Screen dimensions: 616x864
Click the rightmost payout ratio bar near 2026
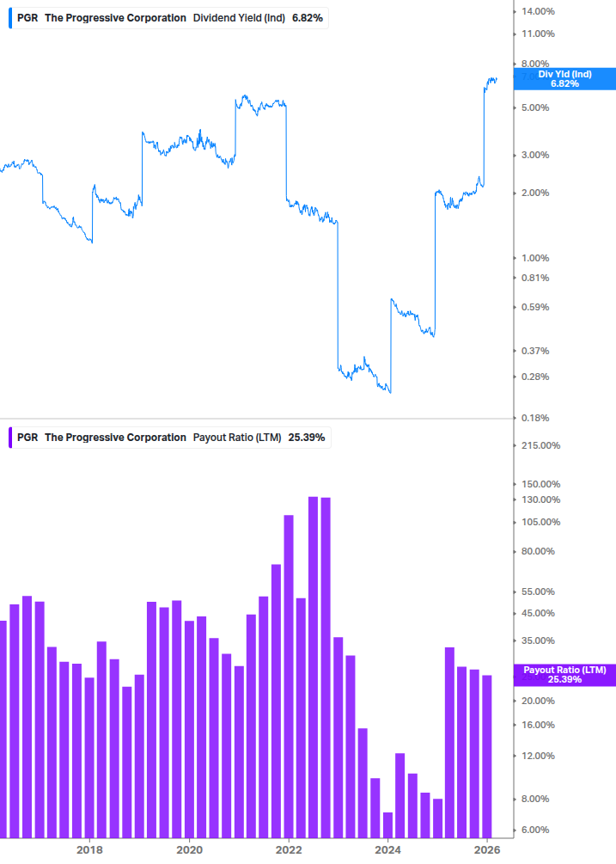pyautogui.click(x=486, y=757)
